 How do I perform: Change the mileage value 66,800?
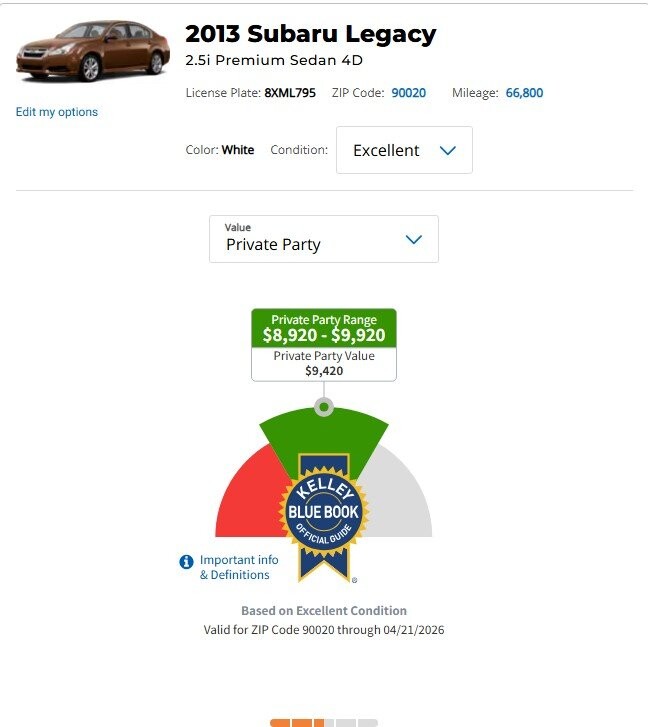tap(524, 93)
